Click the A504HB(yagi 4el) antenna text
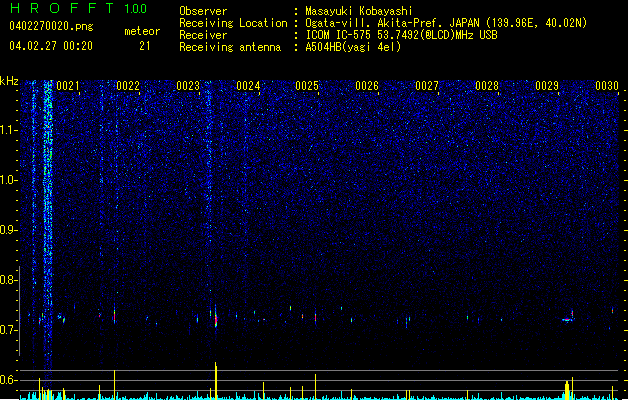Screen dimensions: 629x400 353,47
